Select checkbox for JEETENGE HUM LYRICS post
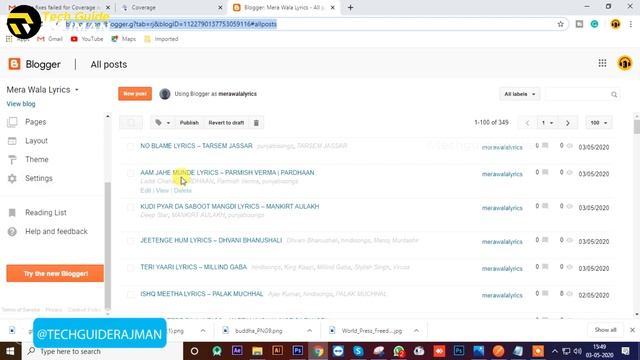The image size is (640, 360). (x=130, y=241)
